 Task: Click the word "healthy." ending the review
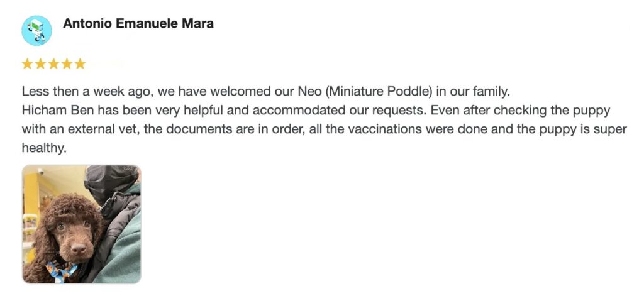point(43,149)
